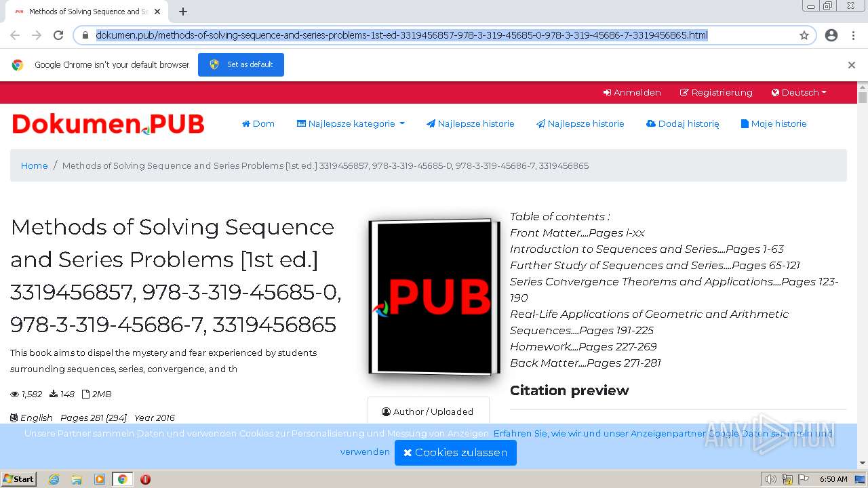The width and height of the screenshot is (868, 488).
Task: Click the 6:50 AM system clock
Action: coord(833,479)
